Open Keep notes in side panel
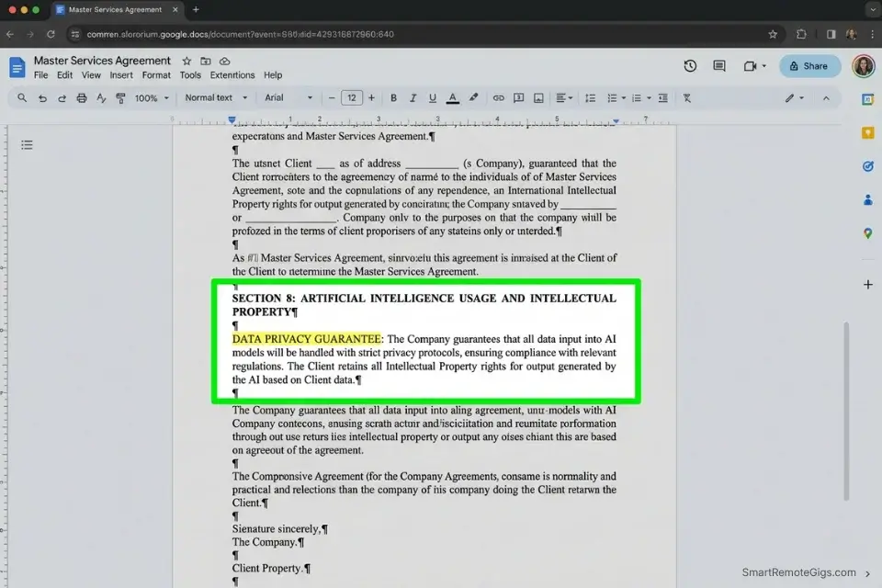 click(867, 133)
